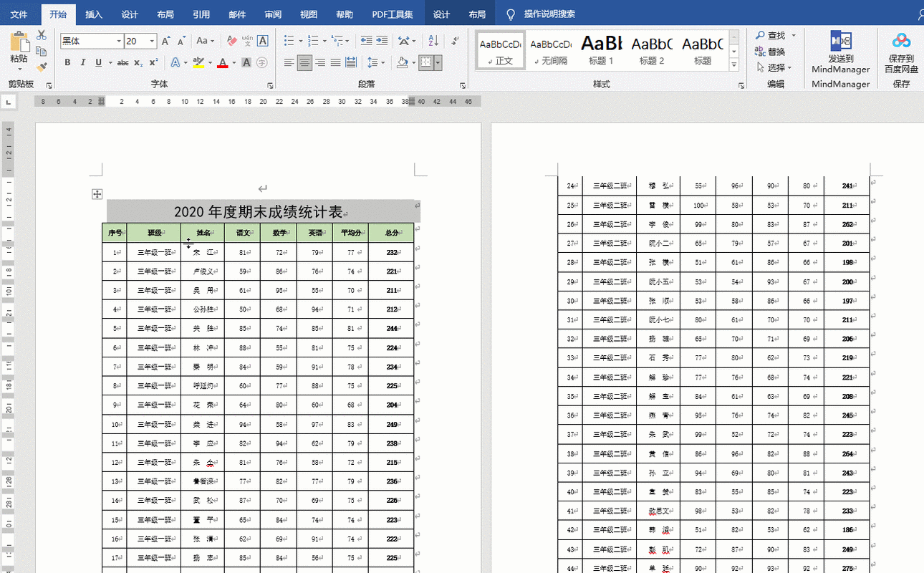The width and height of the screenshot is (924, 573).
Task: Open the Styles pane launcher
Action: pos(741,85)
